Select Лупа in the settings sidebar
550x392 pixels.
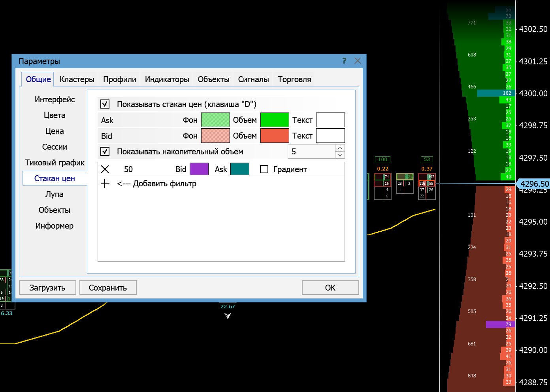[55, 194]
